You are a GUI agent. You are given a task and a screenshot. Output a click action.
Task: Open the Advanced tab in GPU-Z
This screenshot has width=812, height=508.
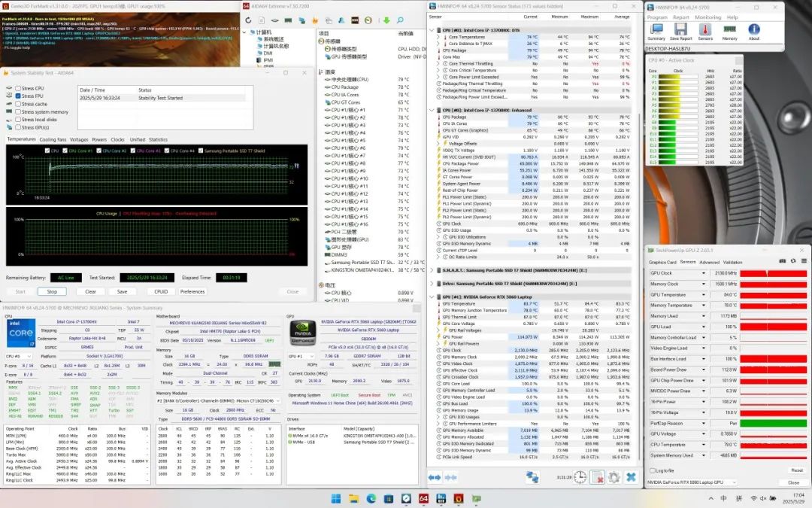(709, 263)
